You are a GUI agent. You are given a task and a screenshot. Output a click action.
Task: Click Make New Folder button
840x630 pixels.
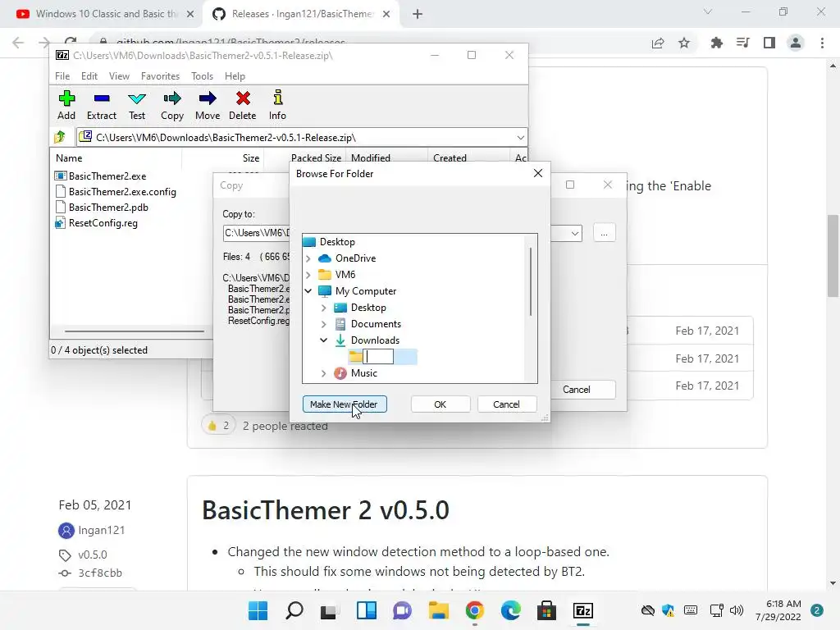(x=345, y=404)
